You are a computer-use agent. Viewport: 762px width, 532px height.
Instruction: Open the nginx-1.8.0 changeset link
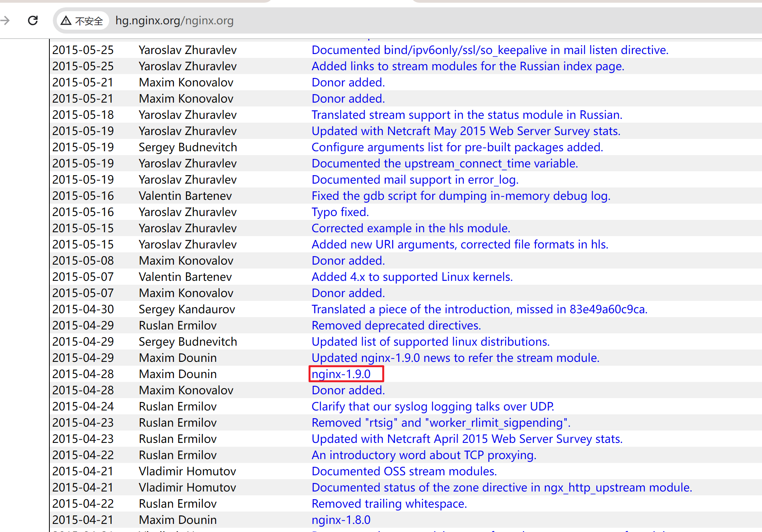tap(341, 520)
